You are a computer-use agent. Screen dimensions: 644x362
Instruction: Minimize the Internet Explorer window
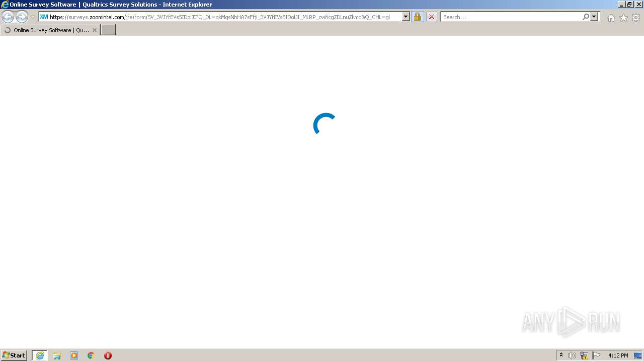coord(621,5)
